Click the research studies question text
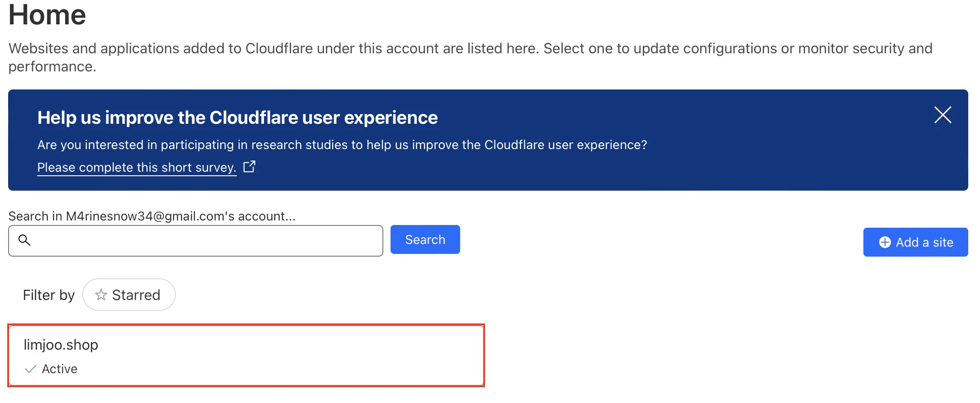 [342, 145]
